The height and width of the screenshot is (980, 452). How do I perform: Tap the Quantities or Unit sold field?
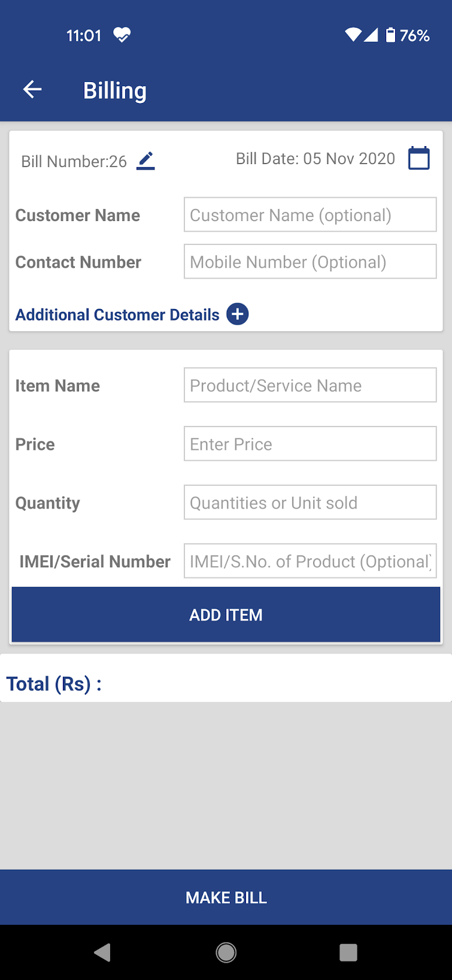click(x=310, y=502)
